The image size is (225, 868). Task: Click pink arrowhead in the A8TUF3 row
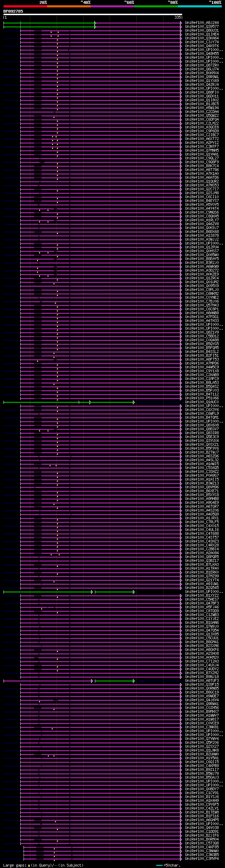coord(92,681)
